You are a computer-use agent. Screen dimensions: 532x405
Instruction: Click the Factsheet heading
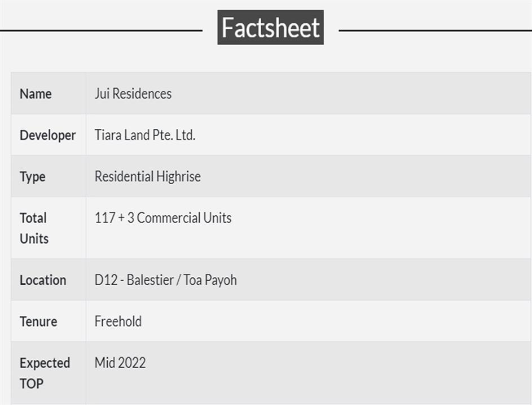[x=270, y=28]
